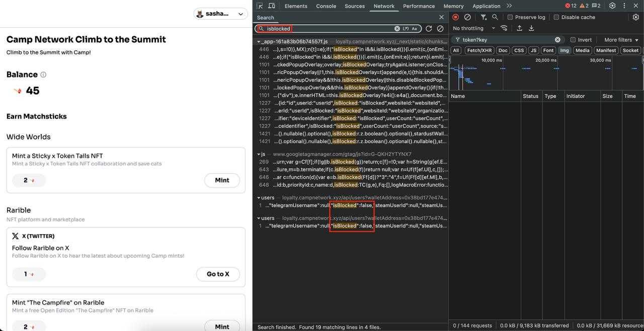The image size is (644, 331).
Task: Clear the token?key filter text
Action: [x=557, y=40]
